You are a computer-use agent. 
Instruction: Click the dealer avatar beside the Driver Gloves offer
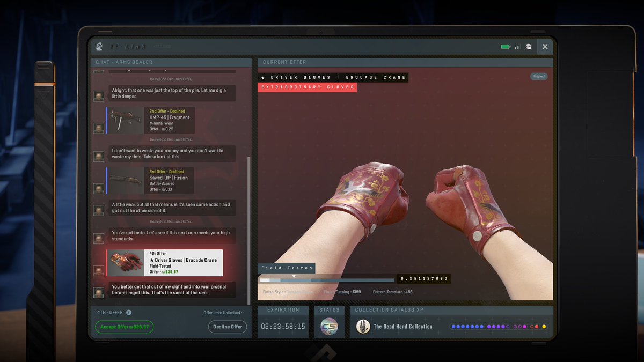(99, 271)
